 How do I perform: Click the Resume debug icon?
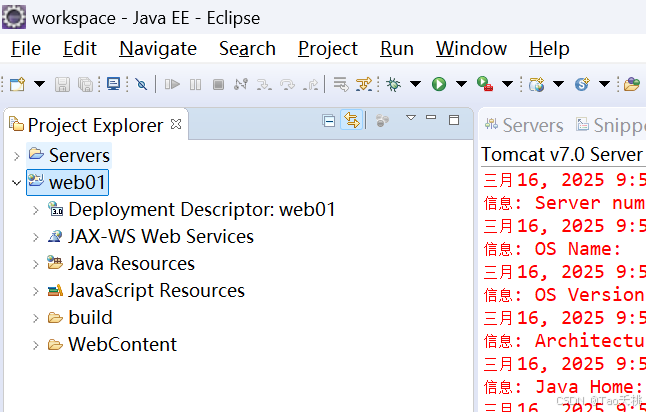point(172,84)
